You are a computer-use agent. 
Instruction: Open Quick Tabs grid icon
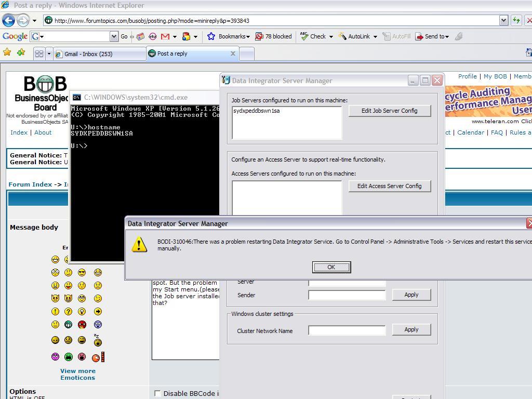click(x=41, y=52)
